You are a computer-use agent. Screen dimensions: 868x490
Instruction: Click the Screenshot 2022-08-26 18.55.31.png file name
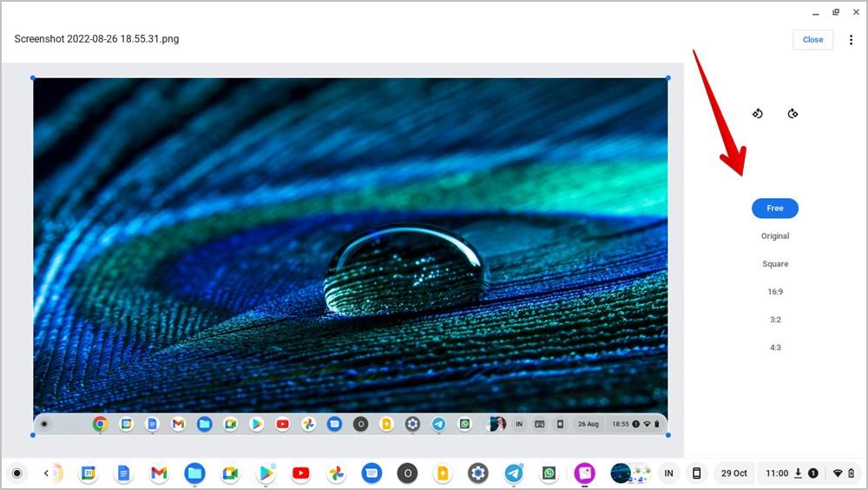coord(96,39)
